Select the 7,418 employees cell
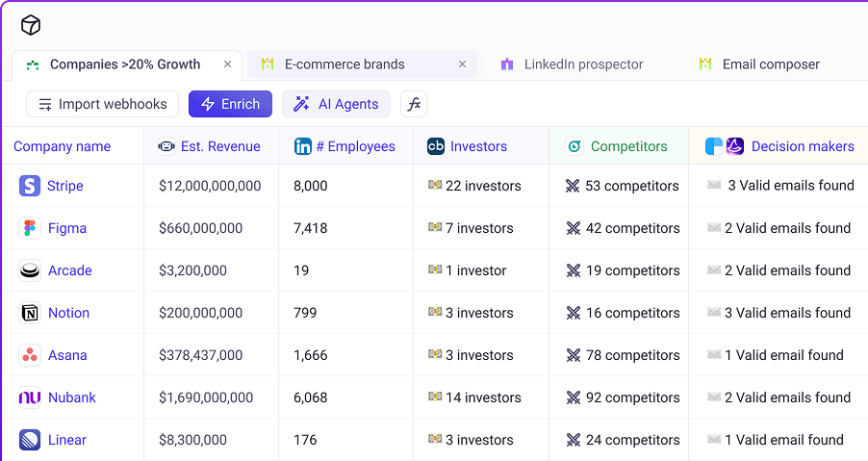The width and height of the screenshot is (868, 461). [346, 228]
